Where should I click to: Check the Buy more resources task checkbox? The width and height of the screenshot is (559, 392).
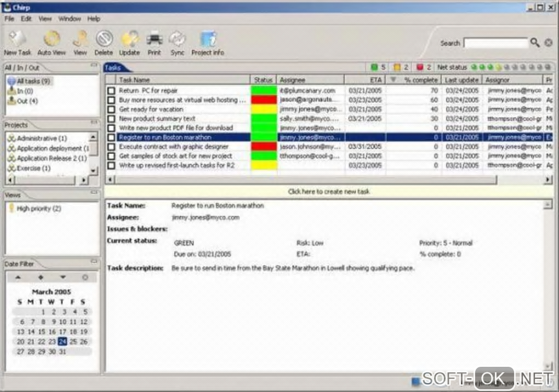point(111,100)
